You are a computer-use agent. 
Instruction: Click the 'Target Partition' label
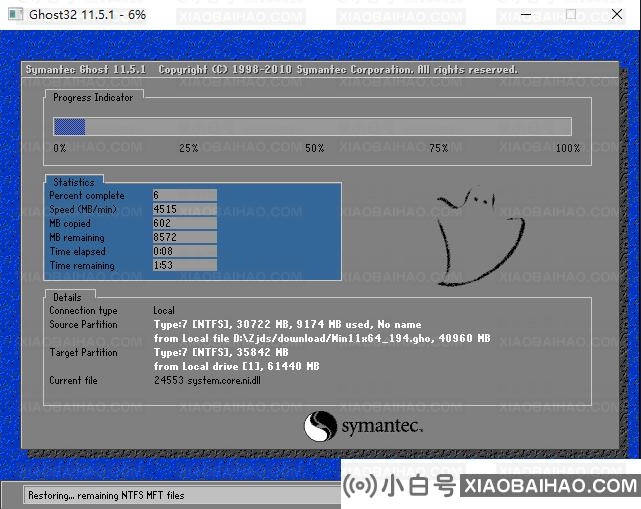(x=83, y=352)
